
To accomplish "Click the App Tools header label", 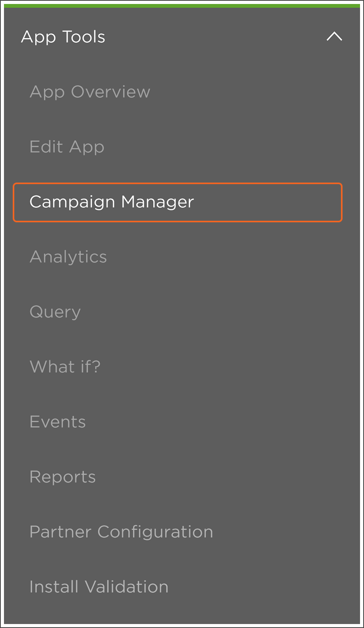I will pos(63,37).
